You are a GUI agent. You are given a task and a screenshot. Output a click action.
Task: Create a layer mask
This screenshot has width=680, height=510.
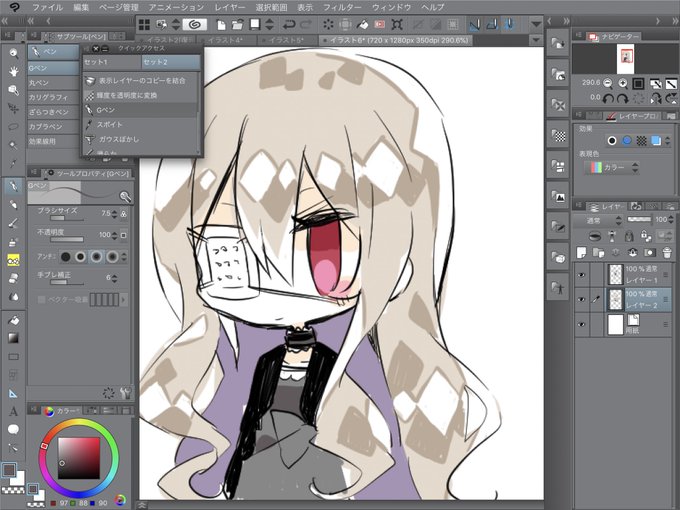pyautogui.click(x=649, y=252)
